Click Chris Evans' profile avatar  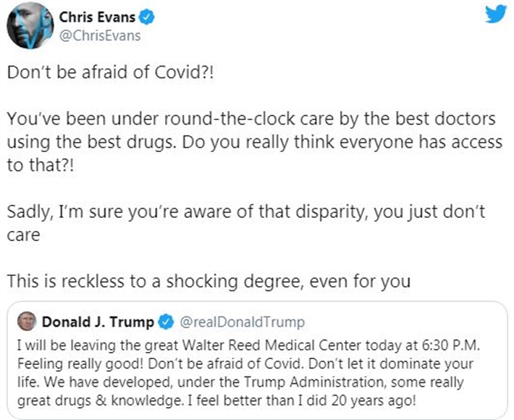(28, 26)
